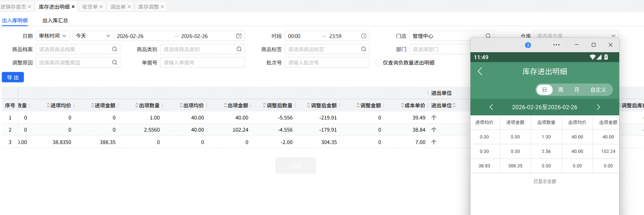Close the 收货单 tab
The image size is (644, 215).
[x=101, y=7]
